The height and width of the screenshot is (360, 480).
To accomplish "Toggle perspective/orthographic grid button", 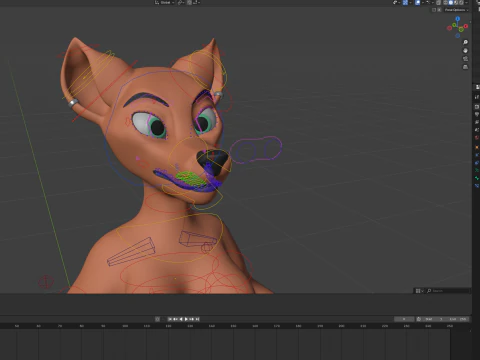I will pyautogui.click(x=465, y=67).
